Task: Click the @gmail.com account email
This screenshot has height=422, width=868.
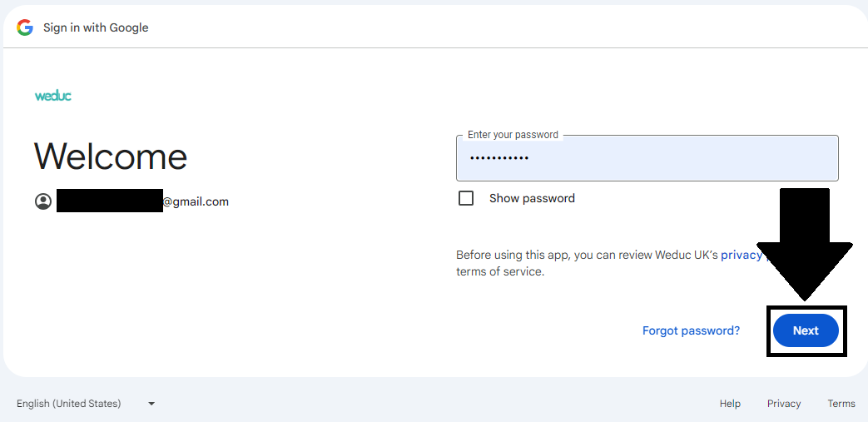Action: 196,201
